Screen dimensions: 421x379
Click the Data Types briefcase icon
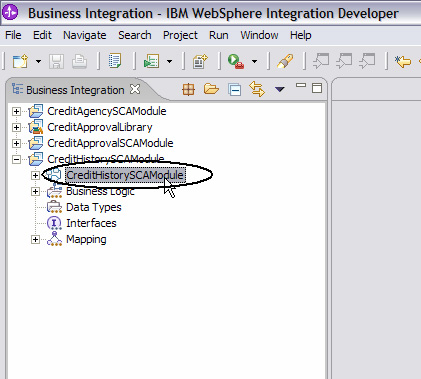[x=54, y=207]
